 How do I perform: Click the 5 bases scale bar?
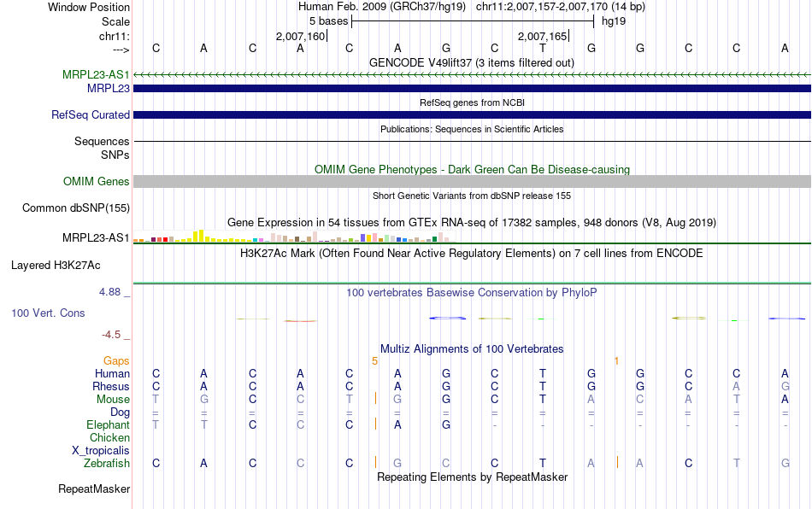click(x=473, y=21)
